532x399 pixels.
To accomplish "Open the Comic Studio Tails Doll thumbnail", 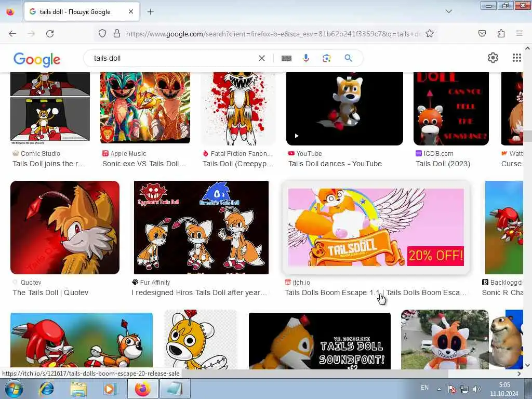I will pyautogui.click(x=50, y=108).
